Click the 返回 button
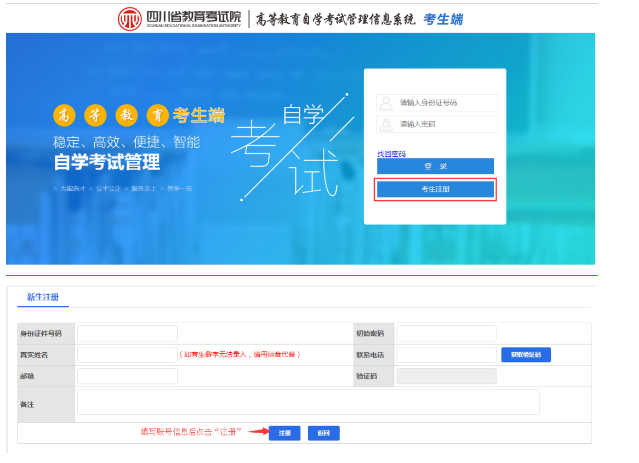This screenshot has height=463, width=639. click(324, 433)
